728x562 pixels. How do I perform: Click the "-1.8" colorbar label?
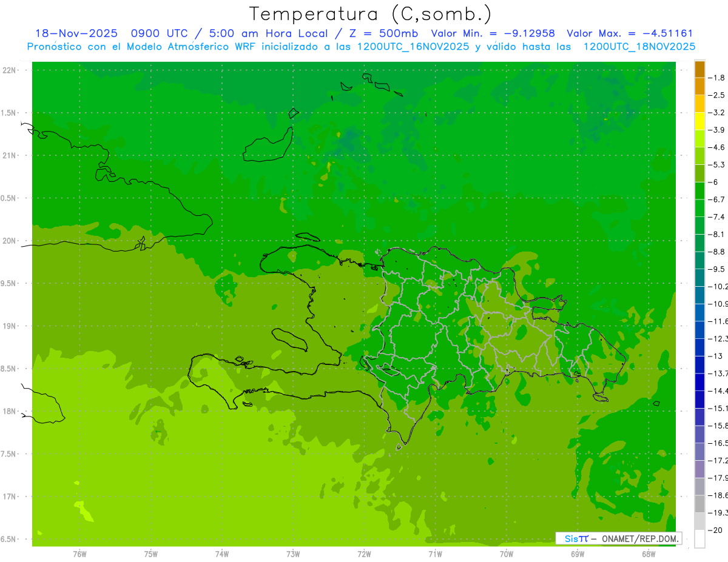click(x=716, y=78)
